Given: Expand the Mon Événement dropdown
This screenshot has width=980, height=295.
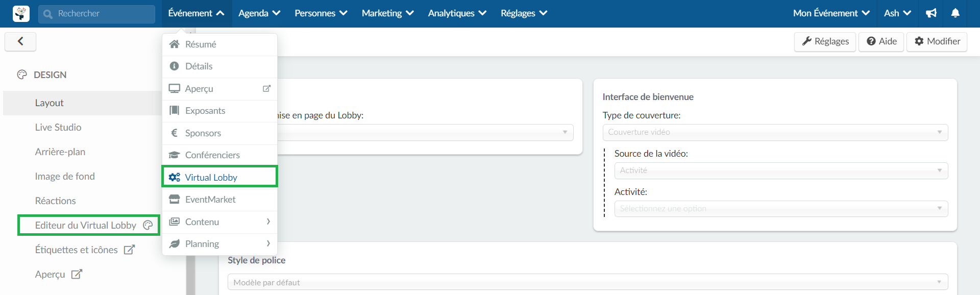Looking at the screenshot, I should tap(831, 13).
